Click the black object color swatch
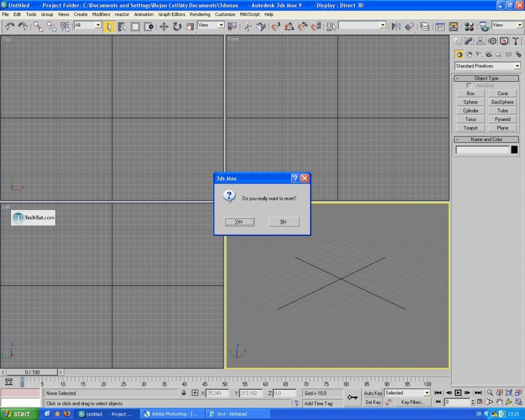 [514, 149]
